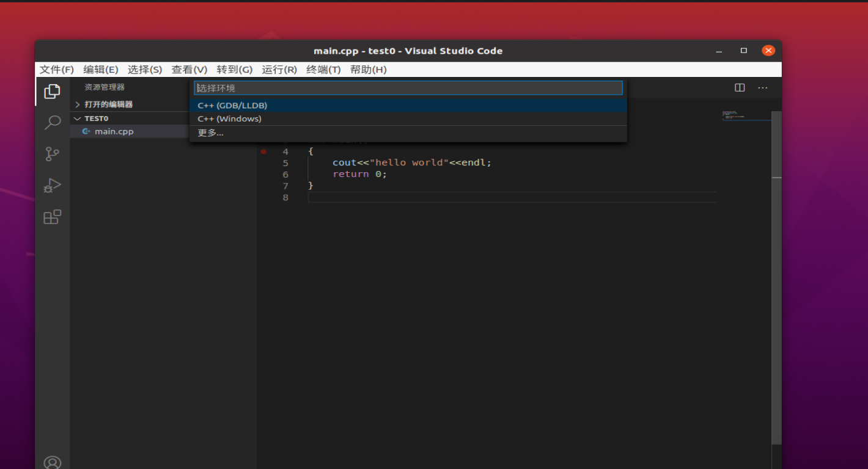Open the 帮助(H) menu
The height and width of the screenshot is (469, 868).
coord(369,70)
